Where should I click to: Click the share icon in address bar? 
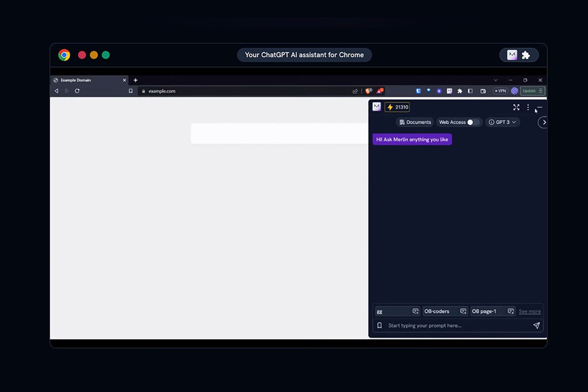point(355,91)
